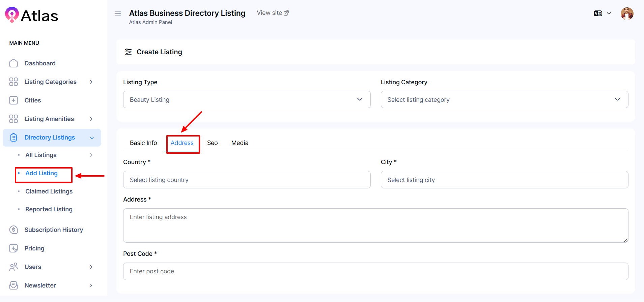Open the Seo tab
Viewport: 644px width, 302px height.
(212, 143)
